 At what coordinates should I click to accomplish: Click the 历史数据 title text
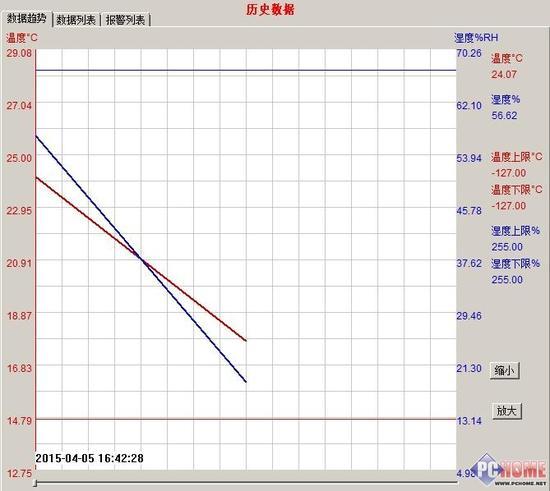click(x=270, y=9)
